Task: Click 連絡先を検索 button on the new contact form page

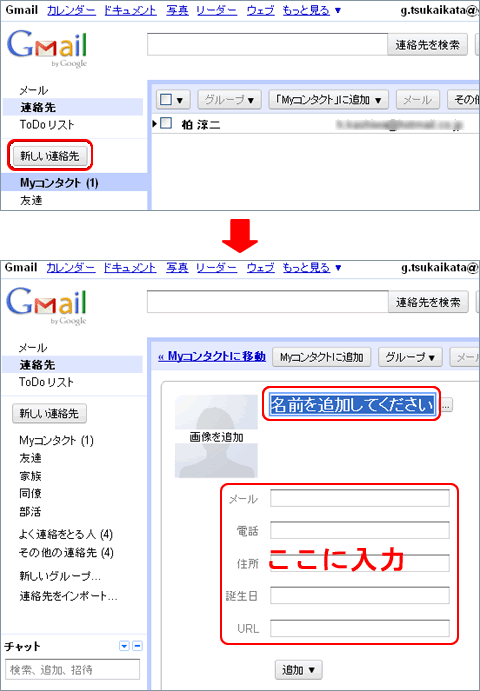Action: tap(428, 302)
